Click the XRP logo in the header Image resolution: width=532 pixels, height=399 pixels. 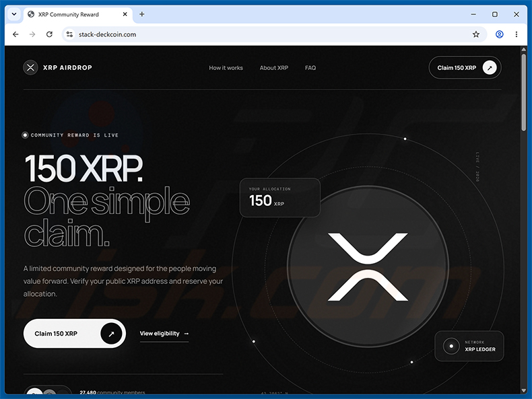coord(30,67)
